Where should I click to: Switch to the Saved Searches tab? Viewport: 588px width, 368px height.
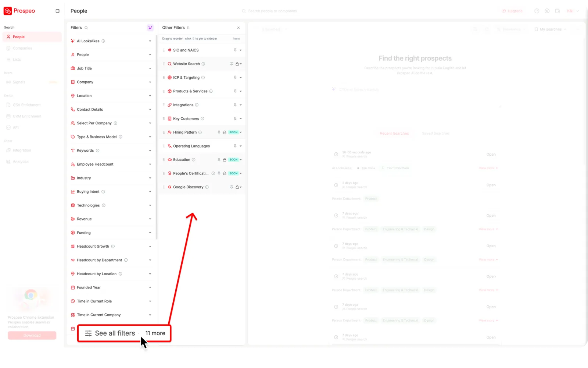click(436, 134)
